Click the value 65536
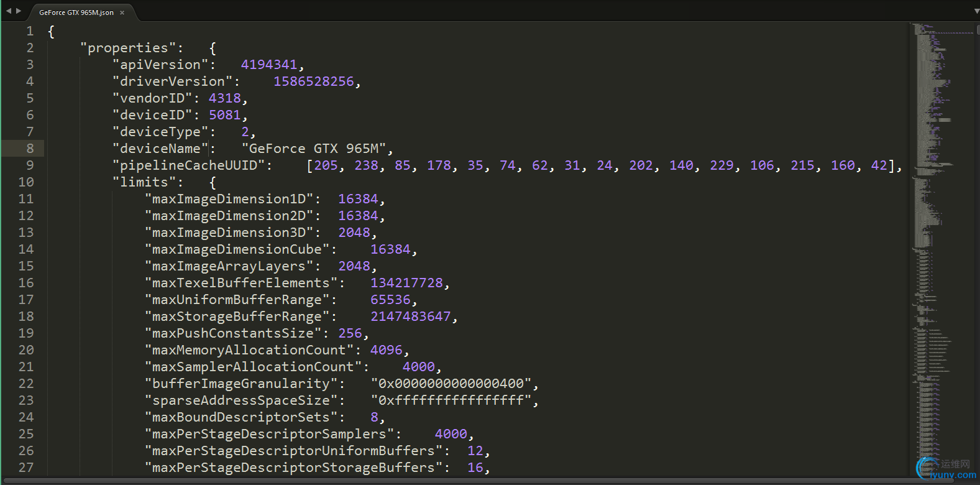Image resolution: width=980 pixels, height=485 pixels. click(x=391, y=300)
